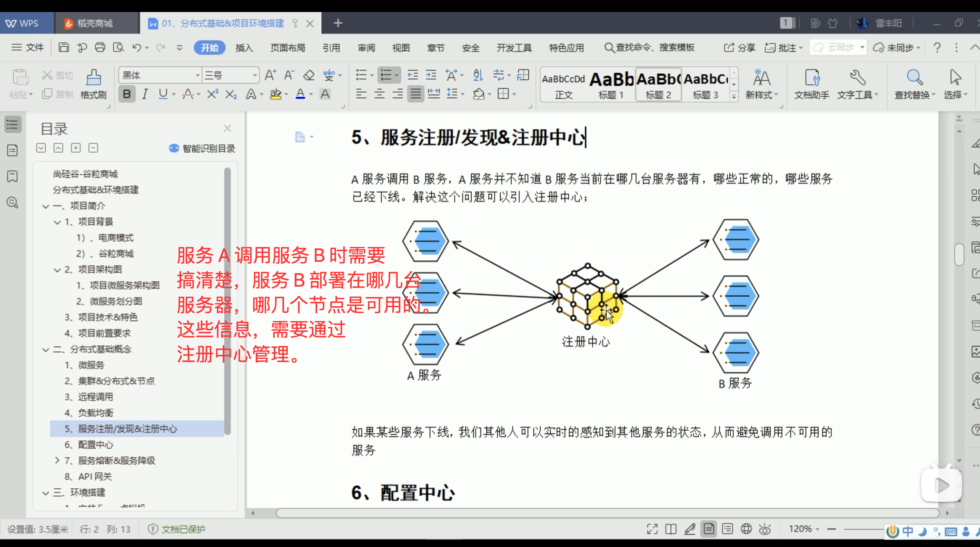Expand the 7、服务熔断&服务降级 item

point(57,460)
